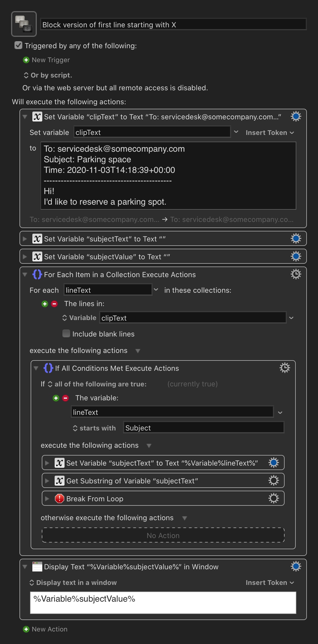Open the Display text in a window popup
The image size is (318, 644).
[x=73, y=583]
